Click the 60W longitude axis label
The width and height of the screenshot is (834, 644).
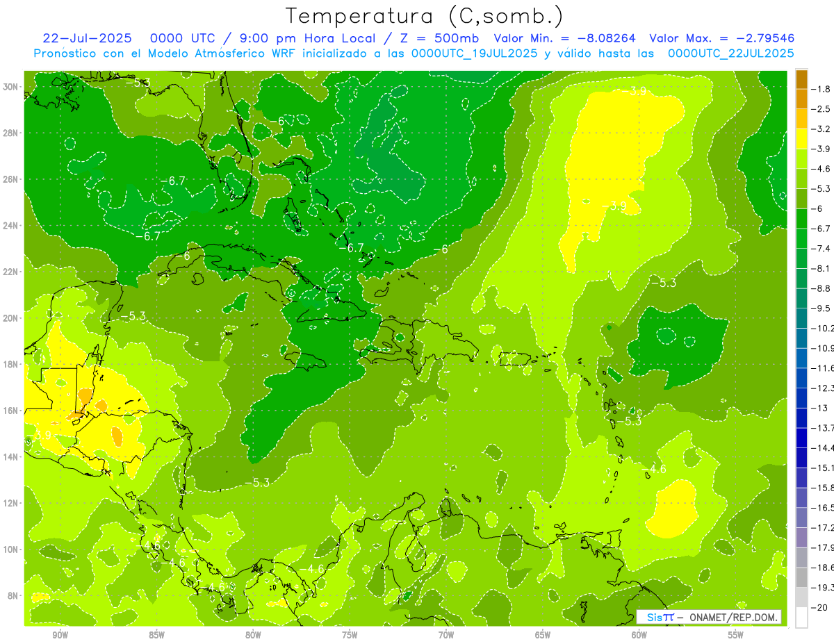tap(639, 635)
